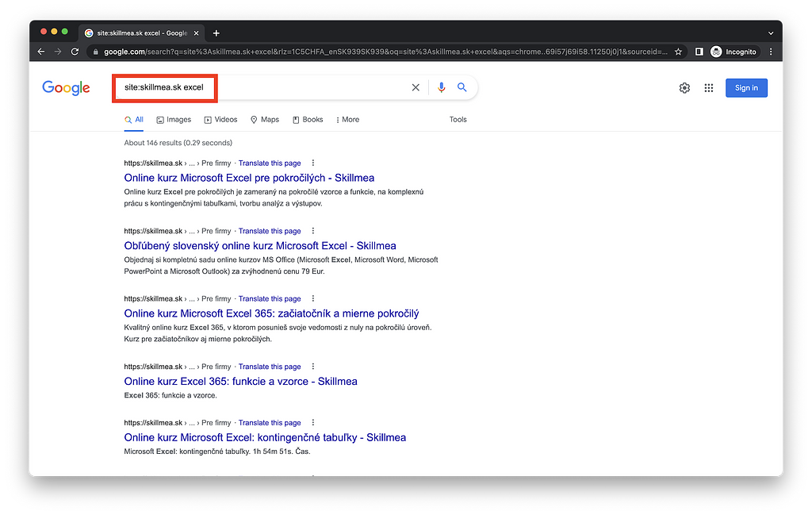Open result Online kurz Microsoft Excel 365 začiatočník
This screenshot has width=812, height=515.
[271, 314]
